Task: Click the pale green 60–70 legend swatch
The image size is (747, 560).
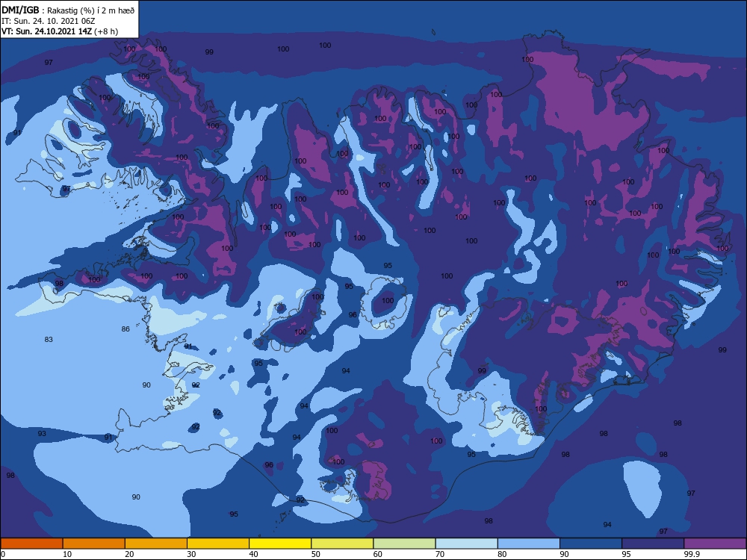Action: click(404, 544)
